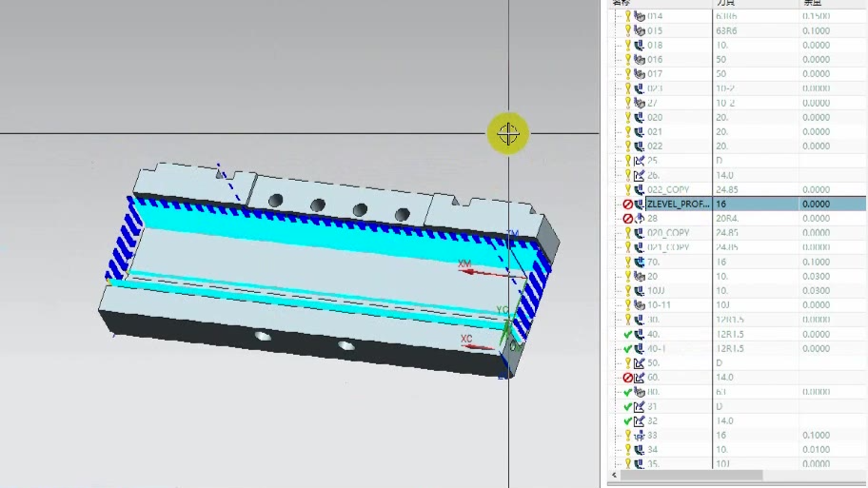Click the milling icon of operation 70.

click(x=640, y=262)
